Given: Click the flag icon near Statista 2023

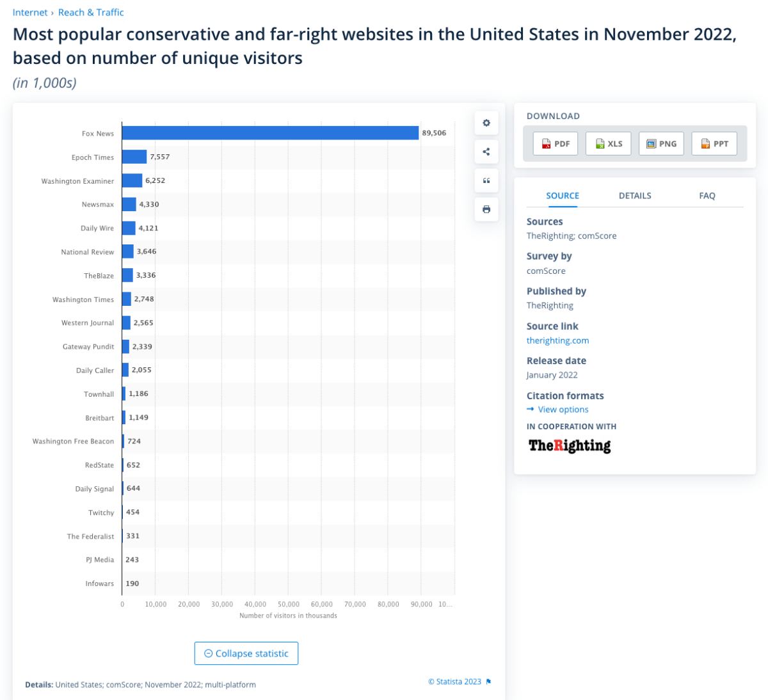Looking at the screenshot, I should coord(489,682).
